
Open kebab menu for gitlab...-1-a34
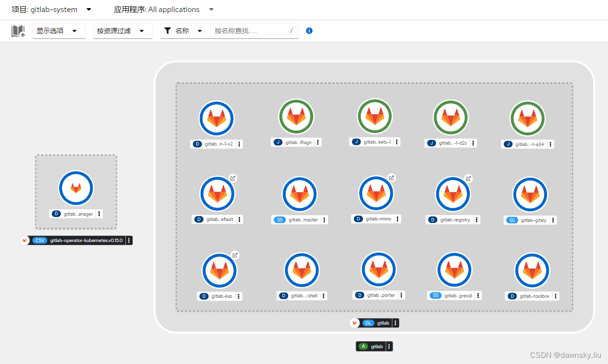coord(550,144)
